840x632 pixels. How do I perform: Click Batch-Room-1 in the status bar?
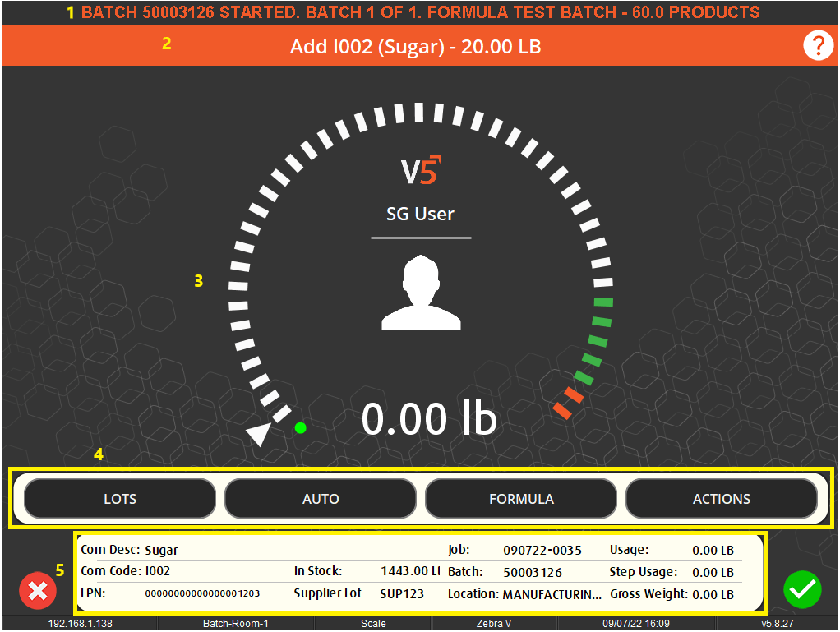coord(235,624)
